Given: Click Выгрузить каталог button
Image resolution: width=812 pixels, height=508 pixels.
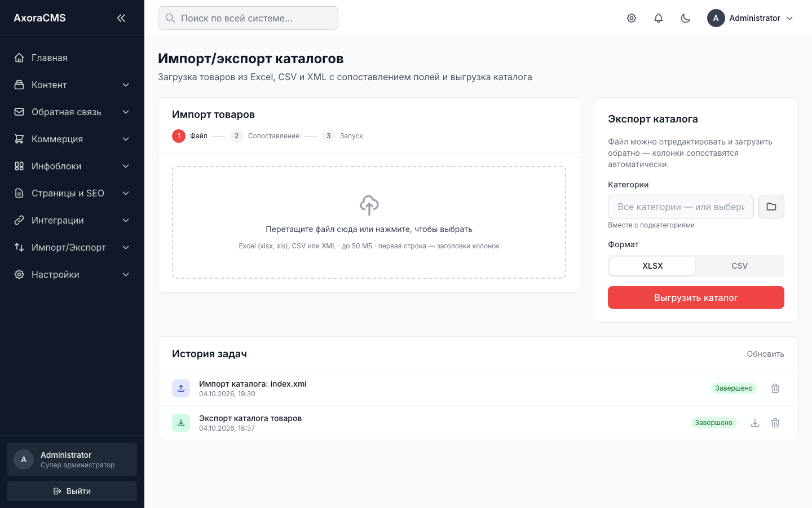Looking at the screenshot, I should pyautogui.click(x=696, y=297).
